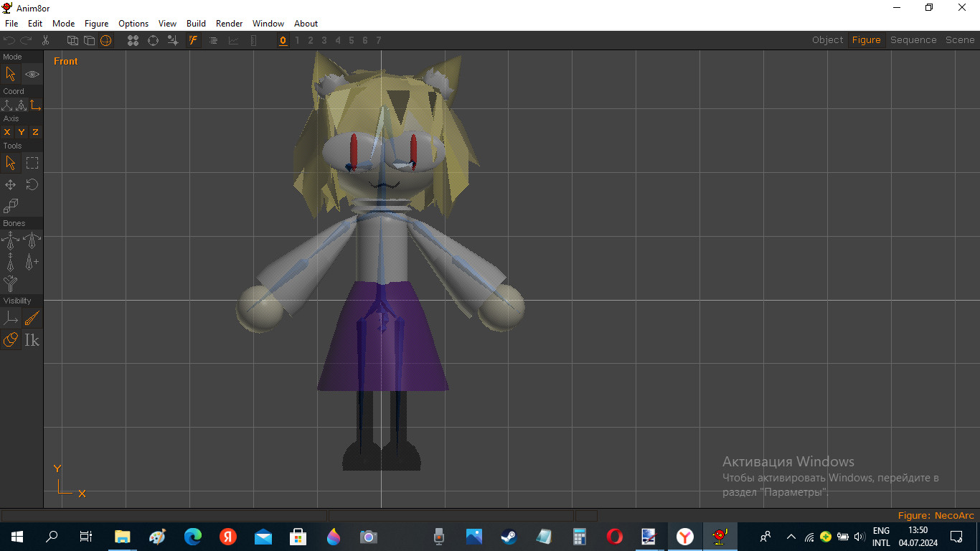Toggle the Y axis lock button
Viewport: 980px width, 551px height.
tap(20, 132)
